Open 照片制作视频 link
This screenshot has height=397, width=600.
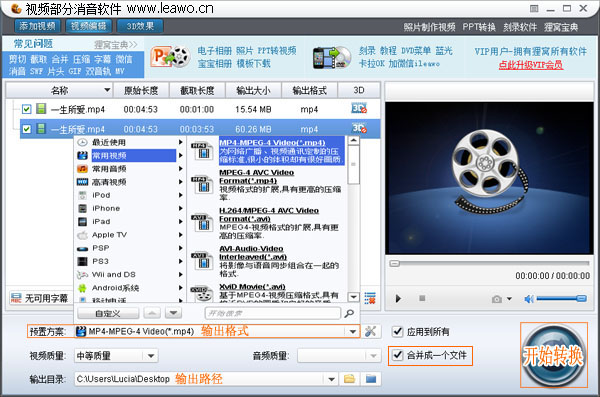click(x=429, y=27)
